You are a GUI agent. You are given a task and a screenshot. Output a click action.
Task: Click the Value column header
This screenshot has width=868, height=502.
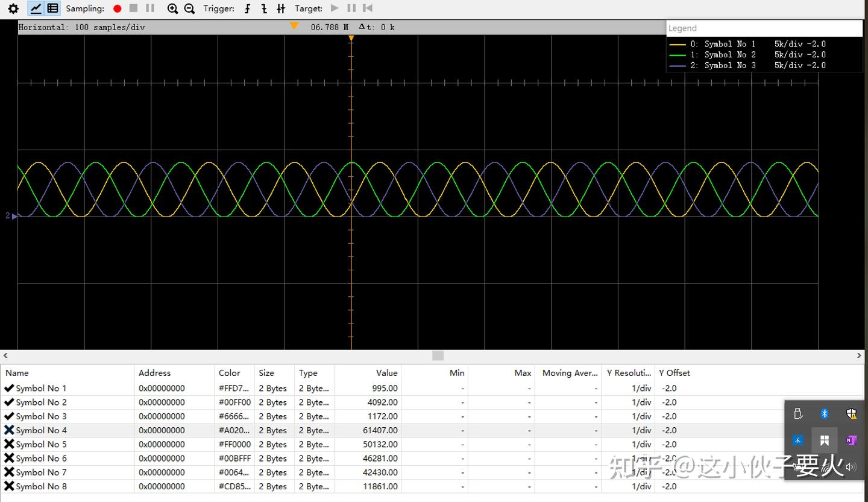coord(386,373)
